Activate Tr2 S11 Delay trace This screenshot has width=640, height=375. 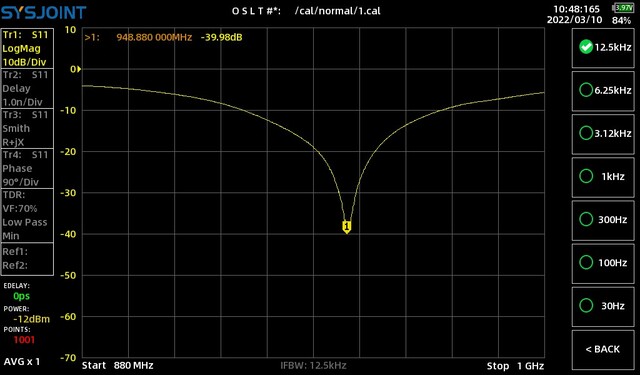[x=27, y=88]
